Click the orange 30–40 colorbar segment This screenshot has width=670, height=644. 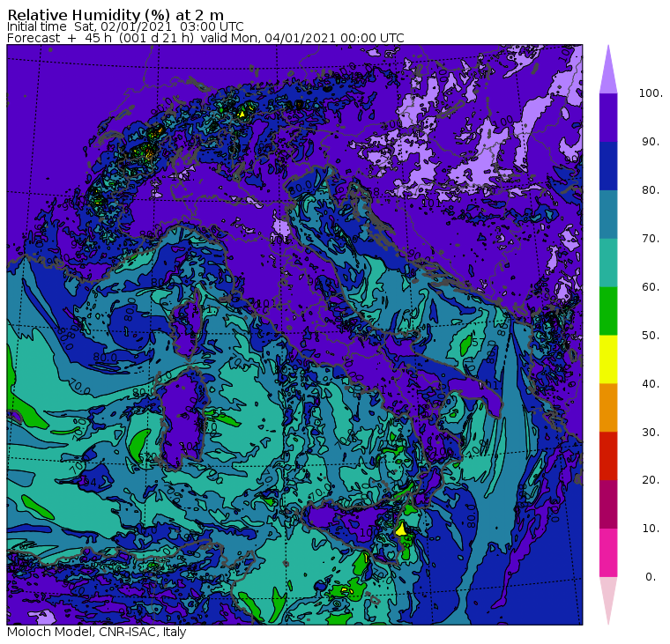608,407
